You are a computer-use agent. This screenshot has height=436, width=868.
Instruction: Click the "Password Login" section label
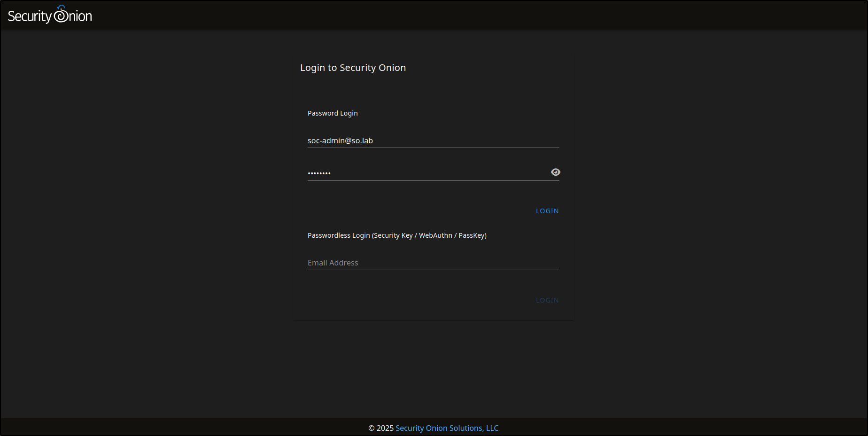[333, 113]
